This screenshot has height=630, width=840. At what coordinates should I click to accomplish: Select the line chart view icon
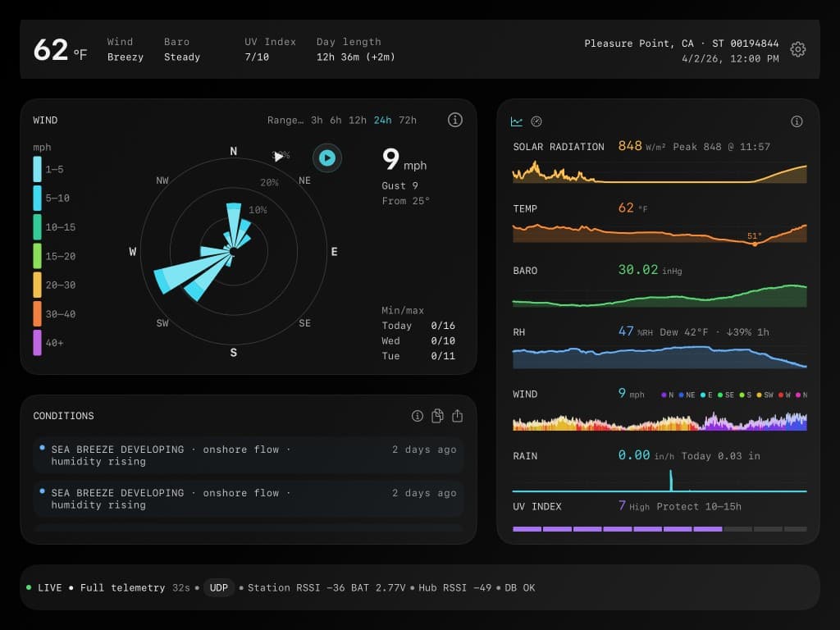[517, 121]
